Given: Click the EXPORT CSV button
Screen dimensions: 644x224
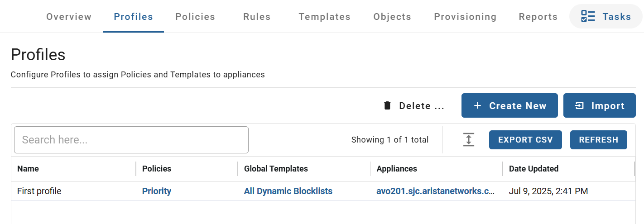Looking at the screenshot, I should (525, 140).
